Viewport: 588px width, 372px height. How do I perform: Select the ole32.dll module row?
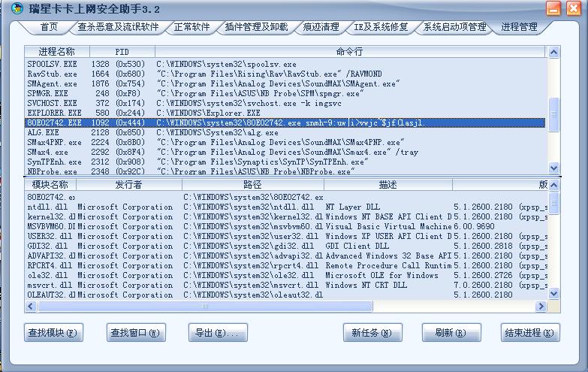click(x=287, y=275)
